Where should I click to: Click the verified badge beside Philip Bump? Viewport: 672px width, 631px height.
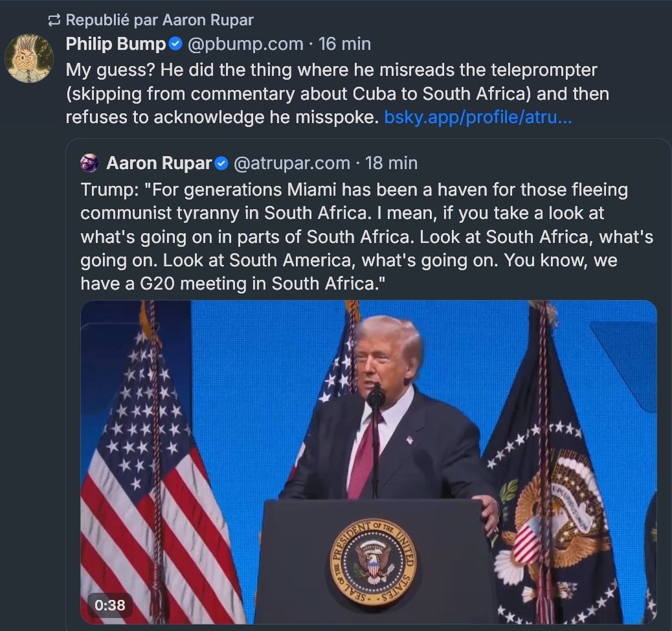[175, 44]
